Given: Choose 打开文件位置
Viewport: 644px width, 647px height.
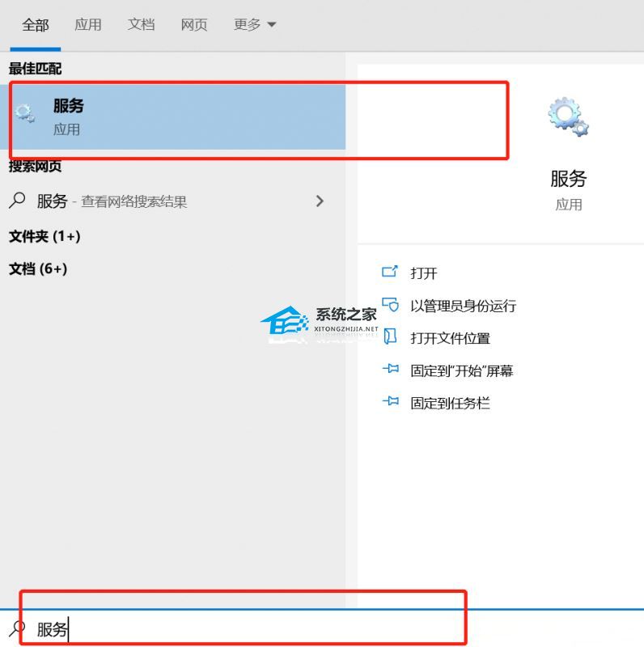Looking at the screenshot, I should coord(450,338).
